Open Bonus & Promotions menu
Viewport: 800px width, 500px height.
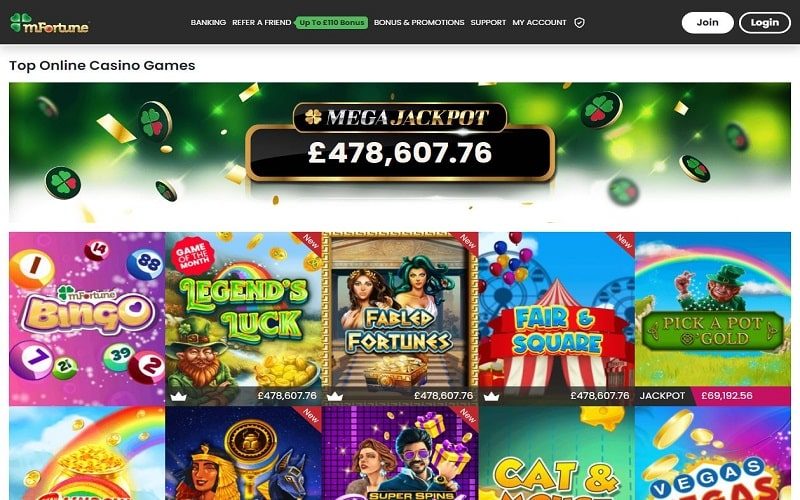click(x=419, y=22)
